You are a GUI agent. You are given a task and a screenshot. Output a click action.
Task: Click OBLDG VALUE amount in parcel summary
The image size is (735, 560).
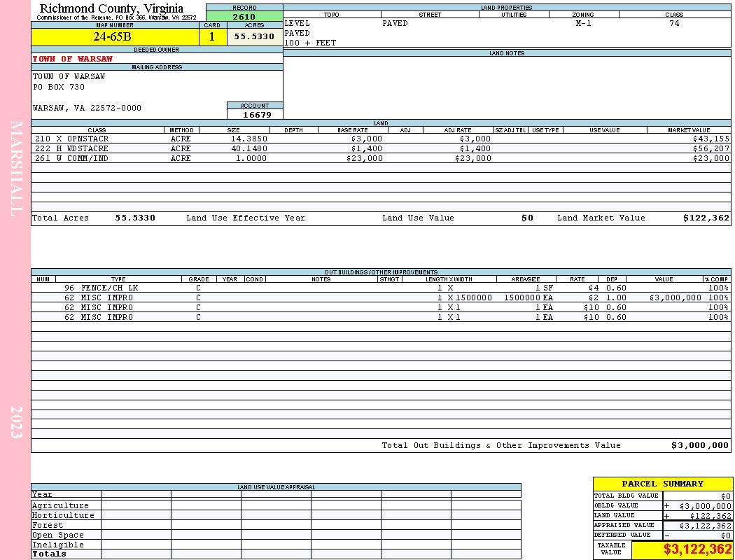coord(705,506)
